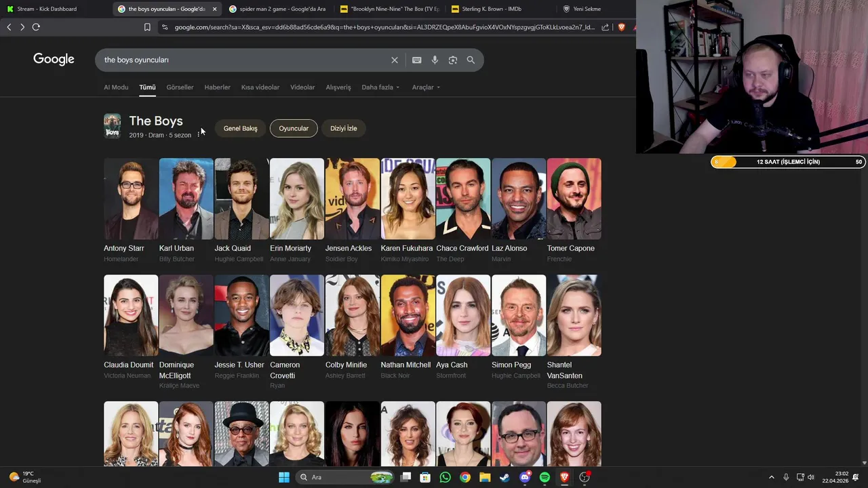
Task: Expand the Araçlar dropdown
Action: tap(426, 87)
